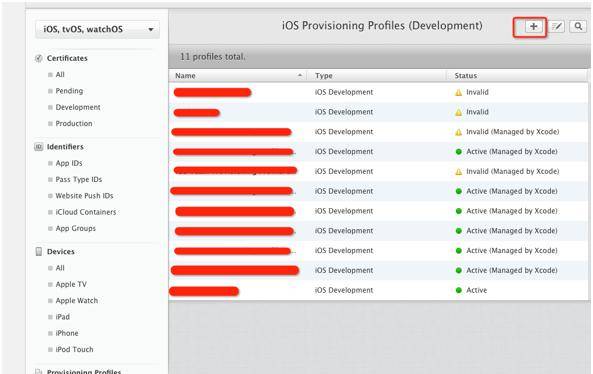Image resolution: width=593 pixels, height=374 pixels.
Task: Click the Certificates section icon
Action: pos(38,58)
